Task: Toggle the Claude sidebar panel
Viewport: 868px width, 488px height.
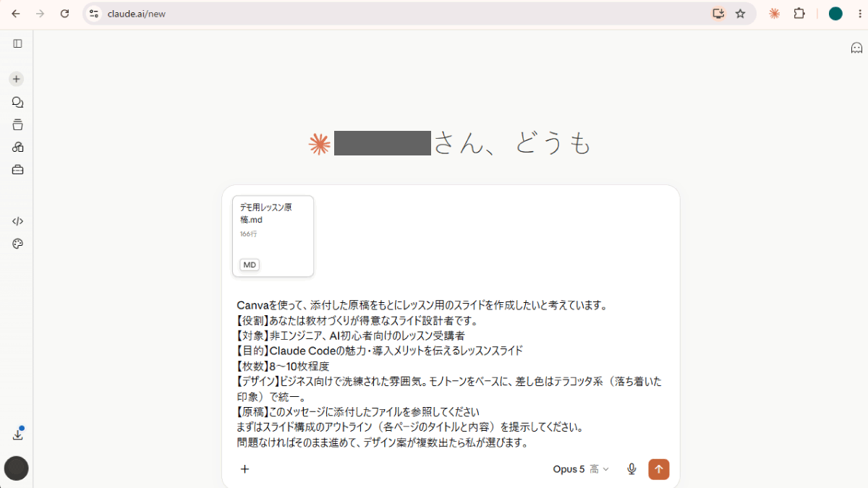Action: click(17, 43)
